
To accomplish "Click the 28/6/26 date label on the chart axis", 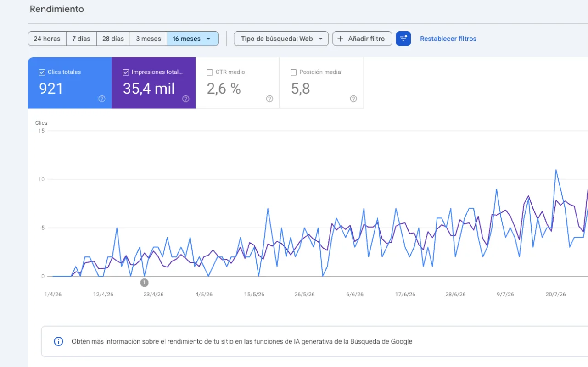I will coord(455,295).
